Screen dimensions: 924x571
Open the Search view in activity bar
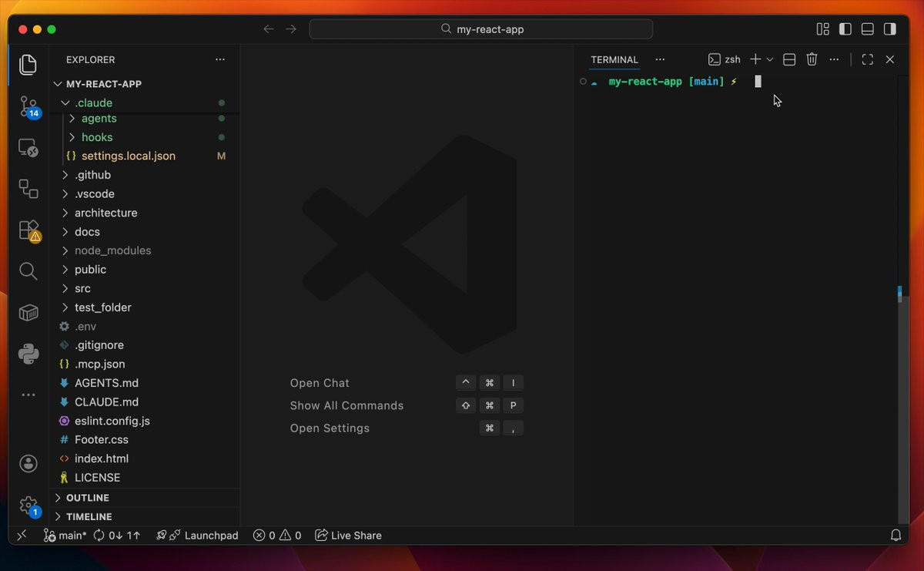click(x=28, y=270)
